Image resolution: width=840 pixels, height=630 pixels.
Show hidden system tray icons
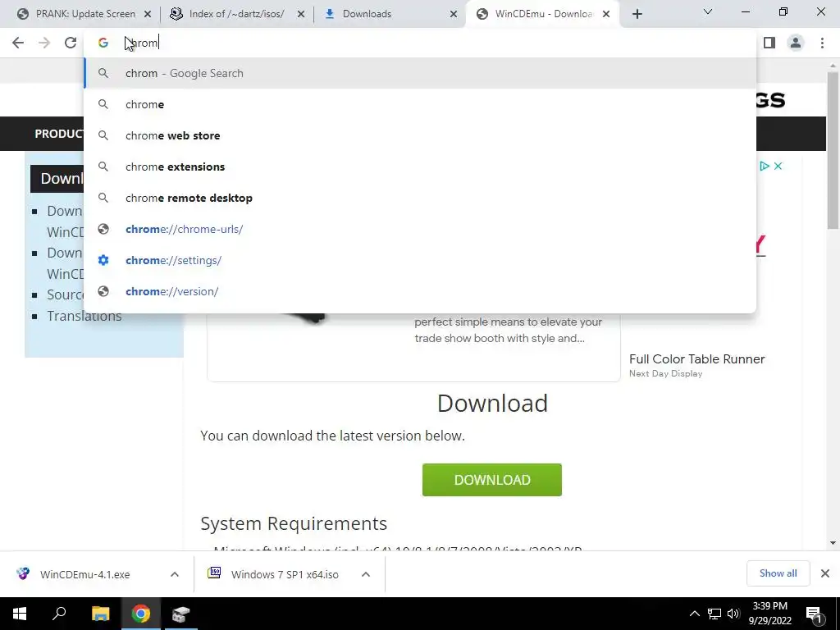[x=694, y=614]
